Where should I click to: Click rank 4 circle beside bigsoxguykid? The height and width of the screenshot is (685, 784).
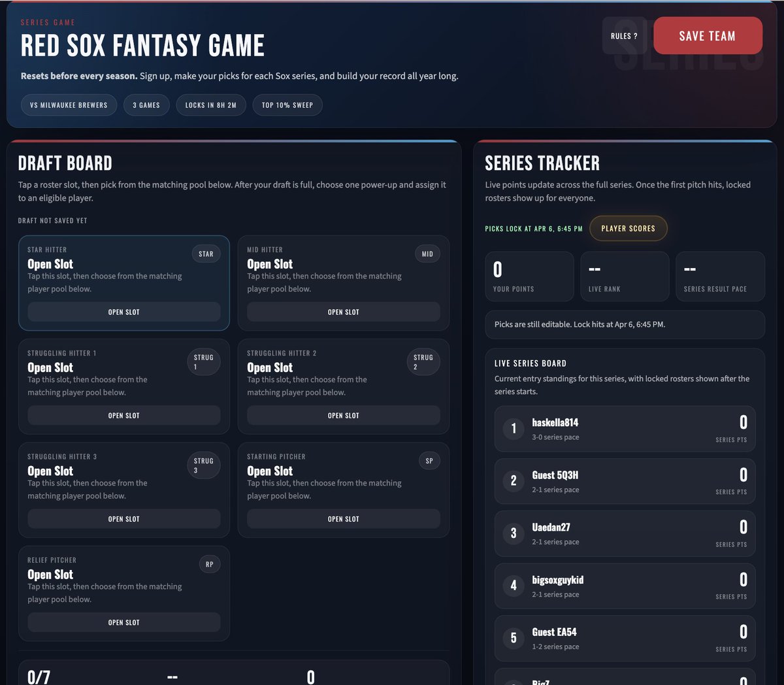(514, 586)
